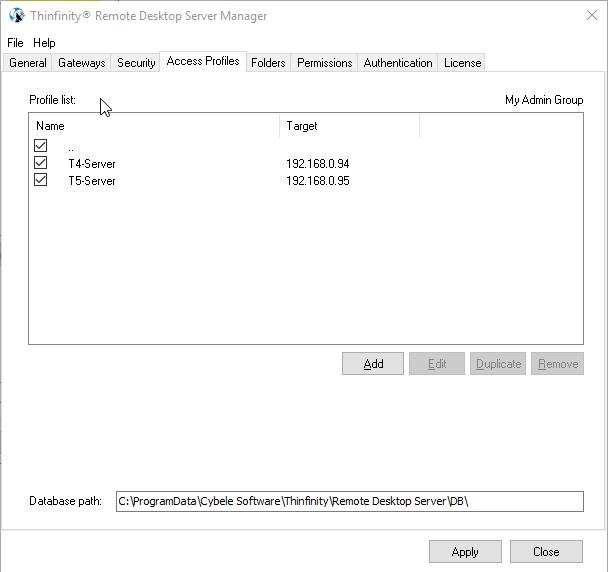The height and width of the screenshot is (572, 608).
Task: Click the Close button at bottom
Action: pos(546,551)
